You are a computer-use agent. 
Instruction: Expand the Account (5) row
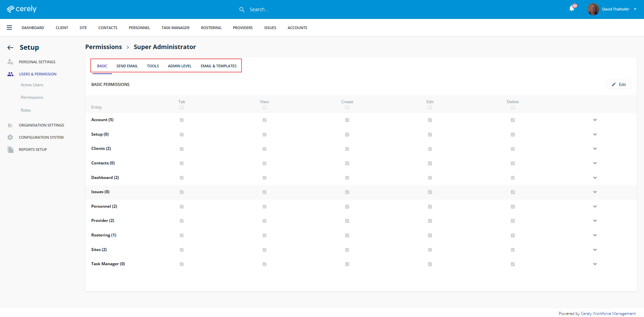click(595, 120)
